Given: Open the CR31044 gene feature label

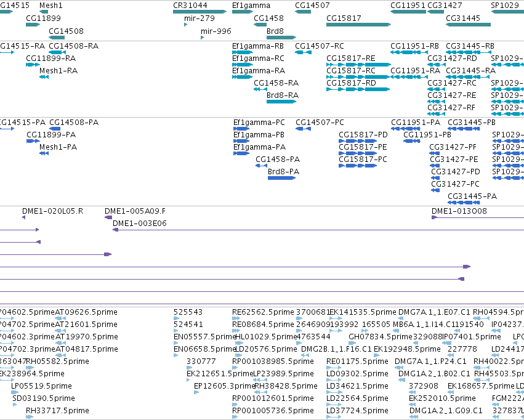Looking at the screenshot, I should (190, 6).
